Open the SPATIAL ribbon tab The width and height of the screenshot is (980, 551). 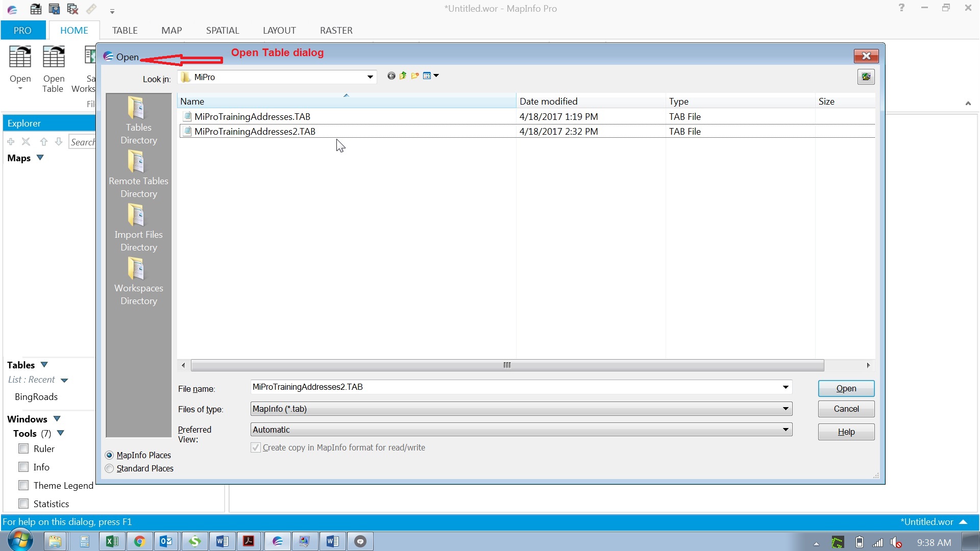click(x=223, y=30)
